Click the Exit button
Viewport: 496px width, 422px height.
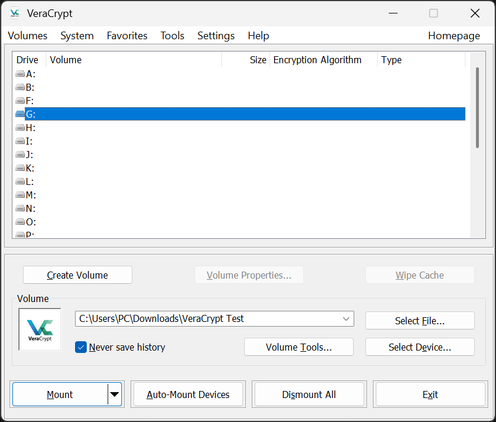(430, 394)
